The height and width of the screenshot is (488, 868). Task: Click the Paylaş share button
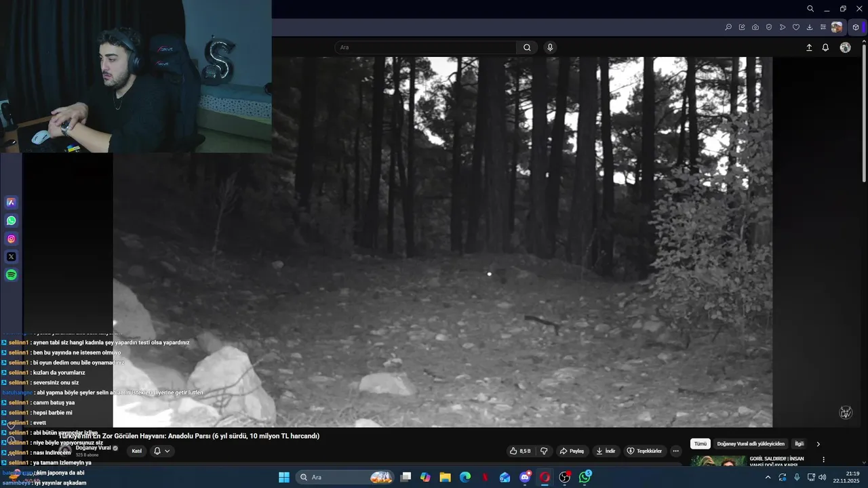pos(572,451)
